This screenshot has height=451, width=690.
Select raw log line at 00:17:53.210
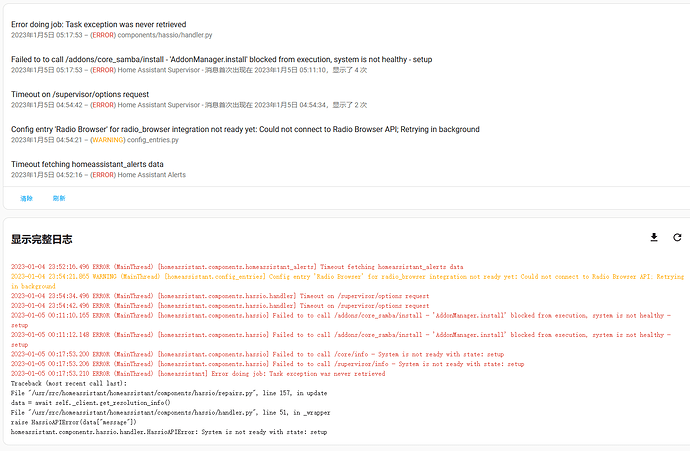point(198,373)
